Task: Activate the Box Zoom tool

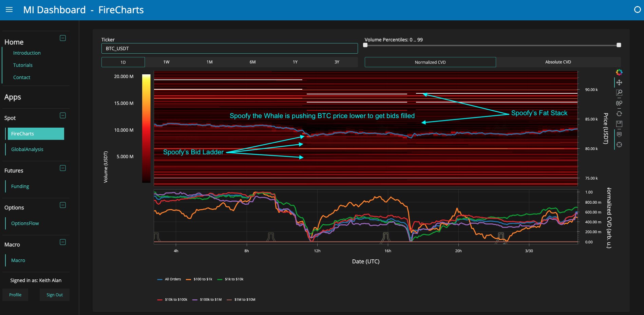Action: point(619,93)
